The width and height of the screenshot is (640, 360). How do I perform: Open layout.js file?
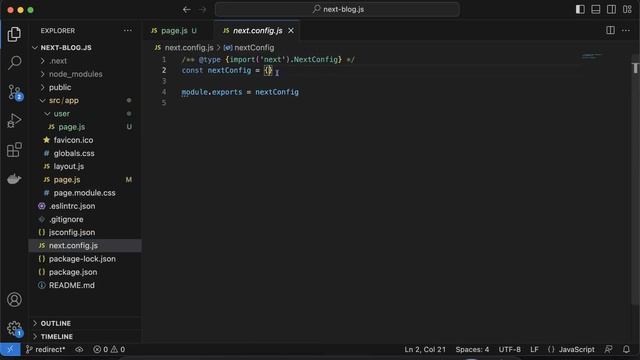(85, 167)
